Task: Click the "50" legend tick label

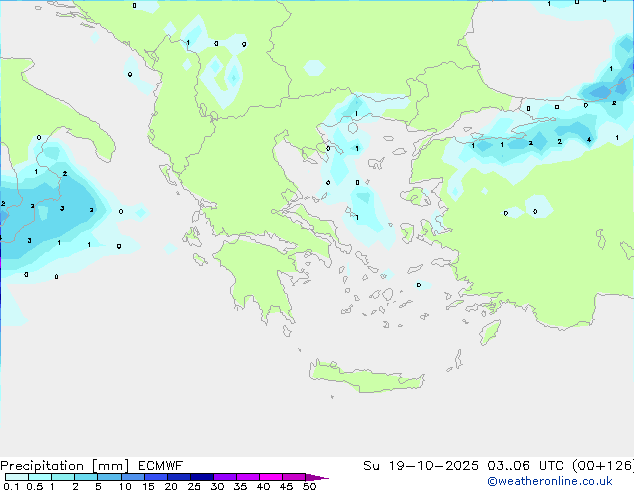Action: (x=309, y=486)
